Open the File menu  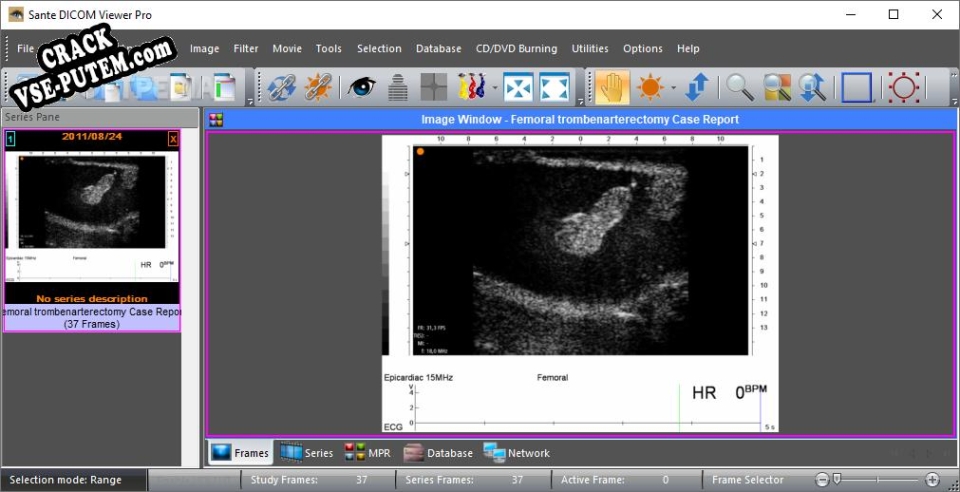click(x=26, y=48)
